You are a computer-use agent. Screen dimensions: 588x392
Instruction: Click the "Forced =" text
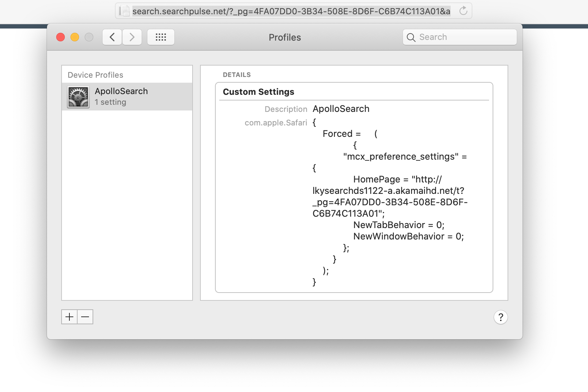click(x=342, y=134)
